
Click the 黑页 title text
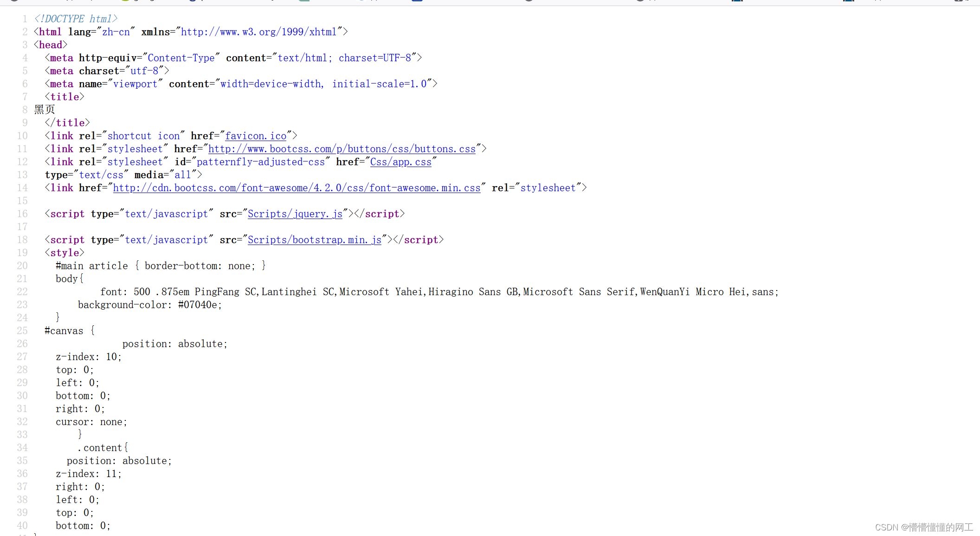point(45,110)
